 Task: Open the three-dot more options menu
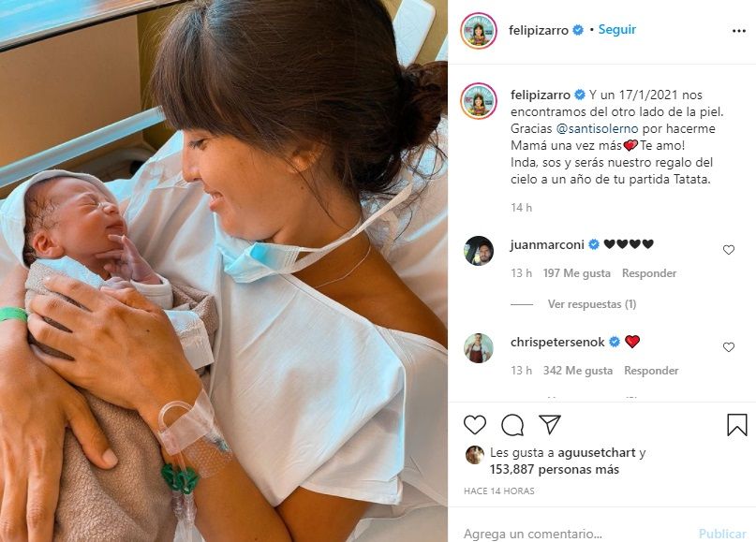[738, 31]
